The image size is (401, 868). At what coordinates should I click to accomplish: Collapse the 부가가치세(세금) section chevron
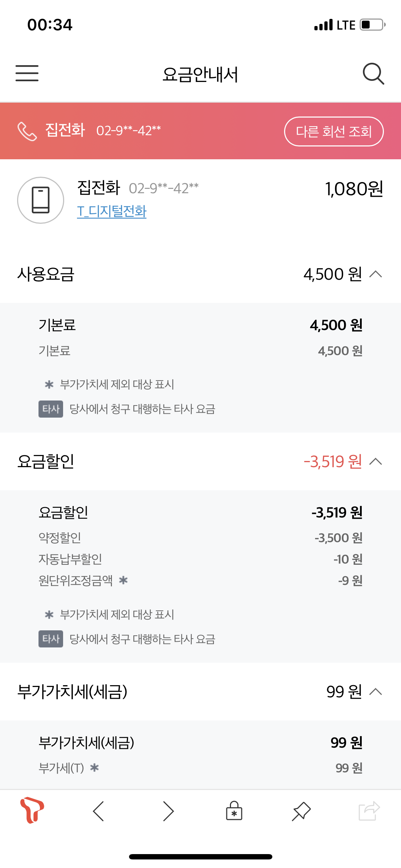[x=376, y=692]
